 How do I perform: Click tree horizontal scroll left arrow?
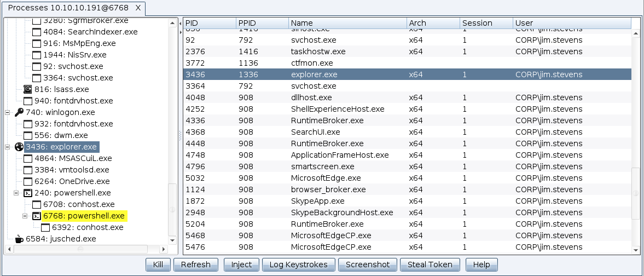tap(9, 249)
